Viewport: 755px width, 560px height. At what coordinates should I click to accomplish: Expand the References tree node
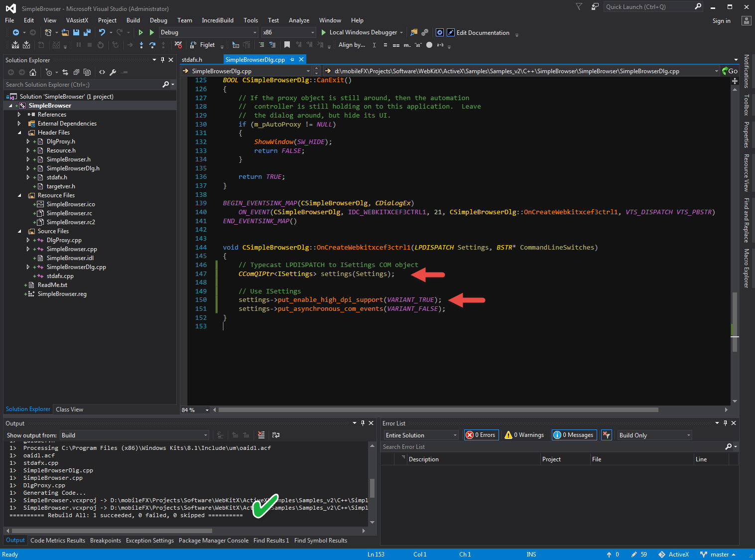click(x=19, y=115)
